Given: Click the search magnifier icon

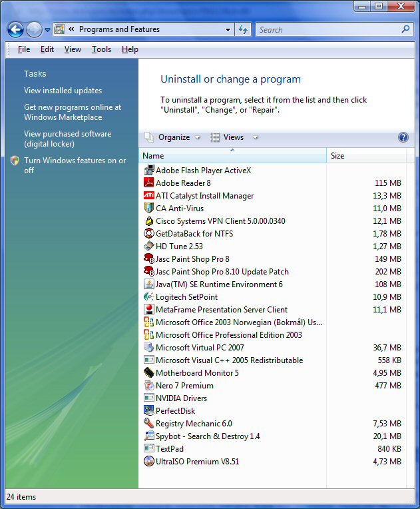Looking at the screenshot, I should 405,29.
